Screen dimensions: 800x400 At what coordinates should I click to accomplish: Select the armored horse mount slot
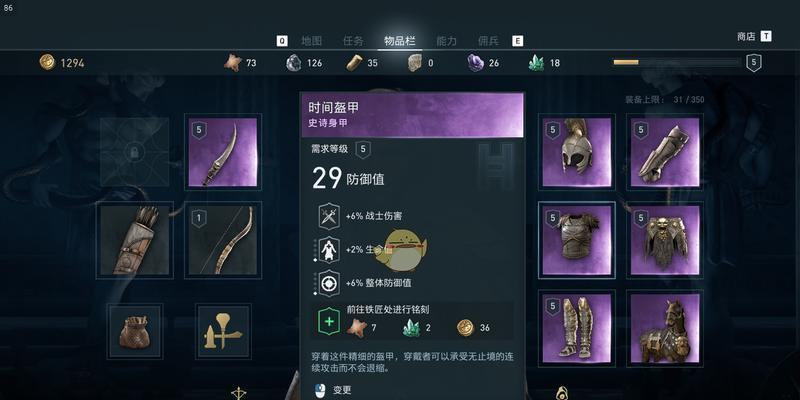pos(665,329)
